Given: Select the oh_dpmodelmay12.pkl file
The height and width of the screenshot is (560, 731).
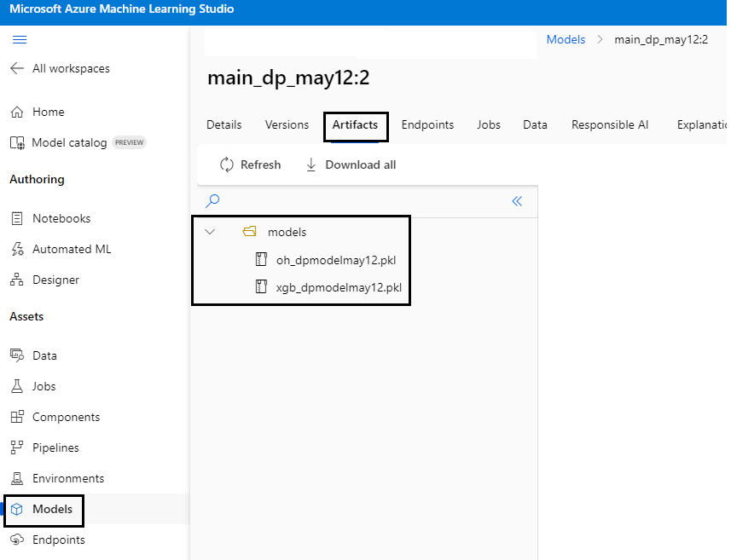Looking at the screenshot, I should (336, 260).
